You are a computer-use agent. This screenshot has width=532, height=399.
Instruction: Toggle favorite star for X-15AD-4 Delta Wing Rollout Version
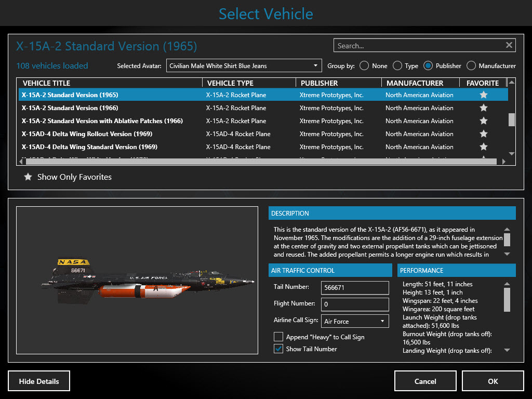point(484,134)
